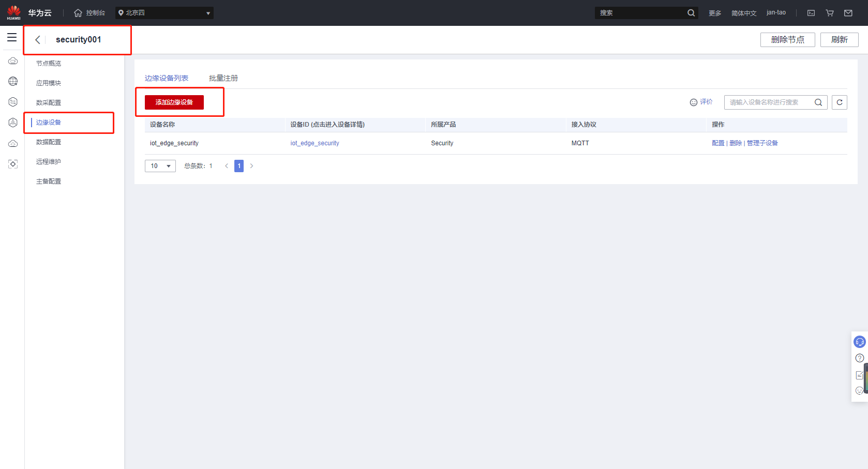The height and width of the screenshot is (469, 868).
Task: Click the refresh icon beside device search
Action: tap(840, 102)
